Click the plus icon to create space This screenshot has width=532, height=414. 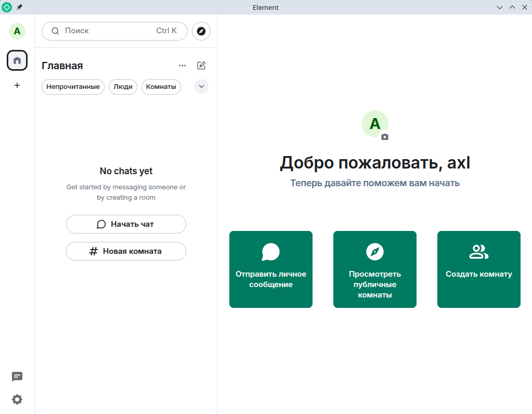coord(17,85)
